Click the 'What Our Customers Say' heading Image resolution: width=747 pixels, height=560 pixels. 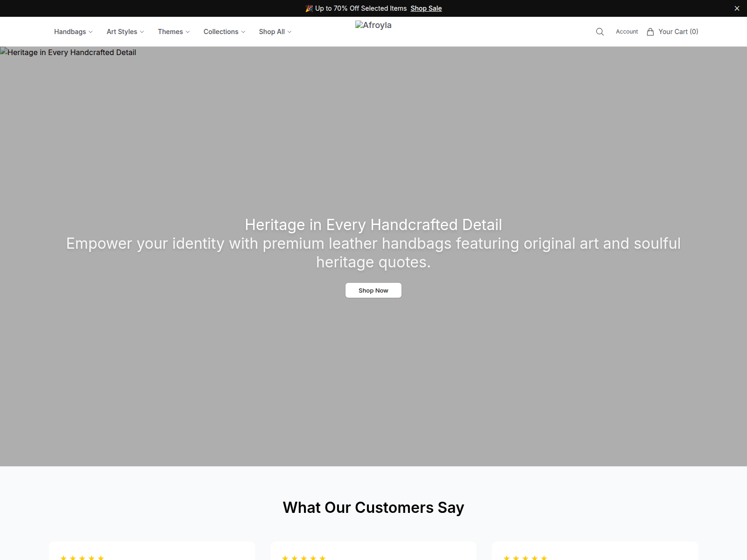tap(373, 507)
